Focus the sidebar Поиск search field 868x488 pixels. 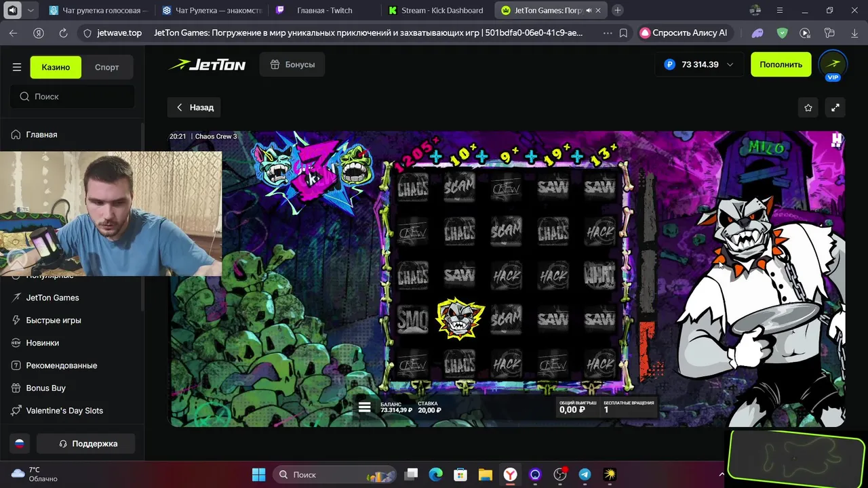(72, 96)
